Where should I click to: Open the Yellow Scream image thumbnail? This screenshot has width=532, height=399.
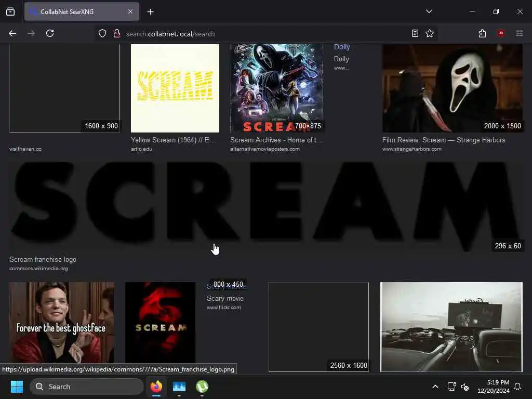(175, 88)
